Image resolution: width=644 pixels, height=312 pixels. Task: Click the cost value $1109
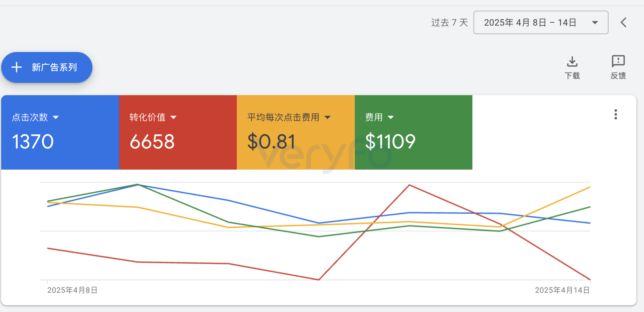(390, 142)
